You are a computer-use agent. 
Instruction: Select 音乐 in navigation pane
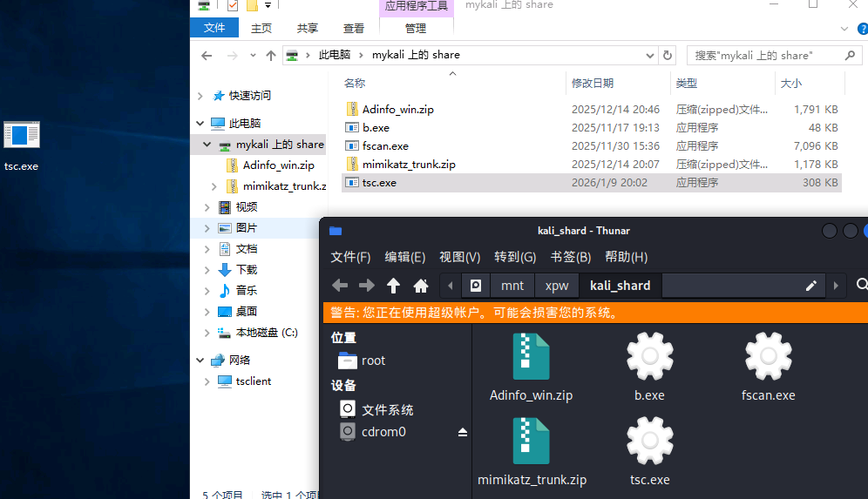coord(247,291)
